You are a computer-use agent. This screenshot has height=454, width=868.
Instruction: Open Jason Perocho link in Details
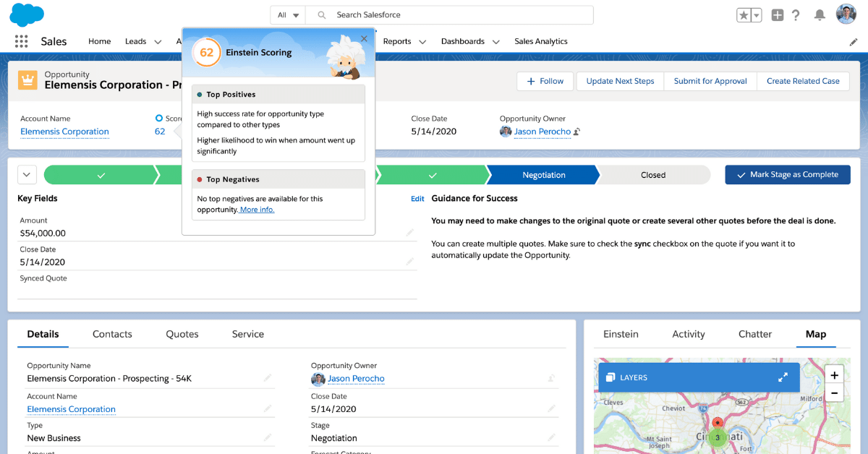tap(356, 379)
